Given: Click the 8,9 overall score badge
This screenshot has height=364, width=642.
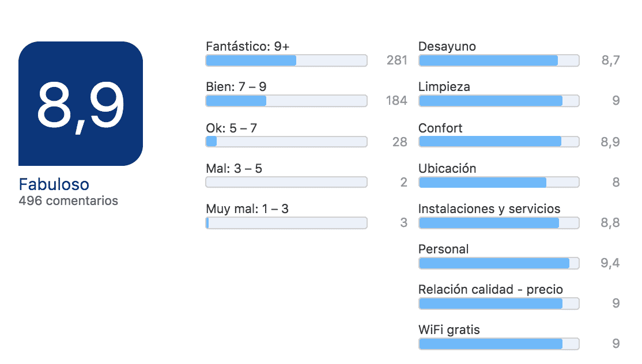Looking at the screenshot, I should coord(81,104).
